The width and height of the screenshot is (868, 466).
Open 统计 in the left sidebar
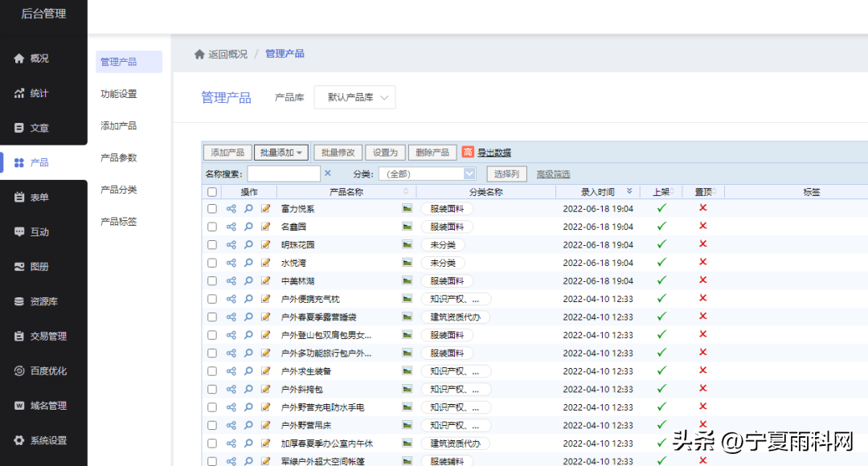click(x=39, y=93)
